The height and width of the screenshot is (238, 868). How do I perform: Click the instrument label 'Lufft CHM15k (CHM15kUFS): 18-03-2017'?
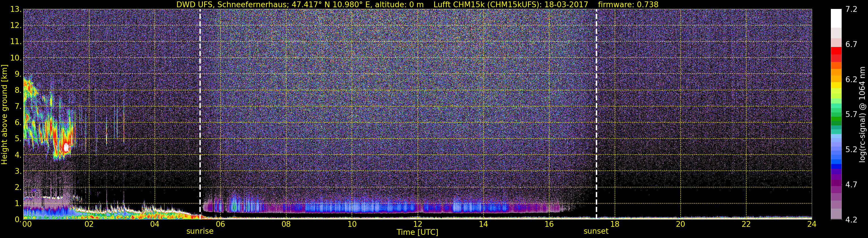(x=510, y=4)
